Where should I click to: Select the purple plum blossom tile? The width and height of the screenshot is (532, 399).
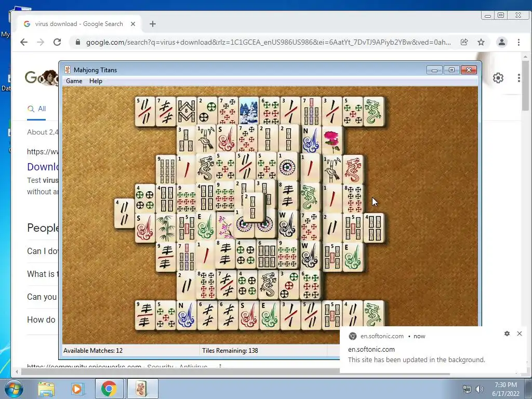click(225, 228)
